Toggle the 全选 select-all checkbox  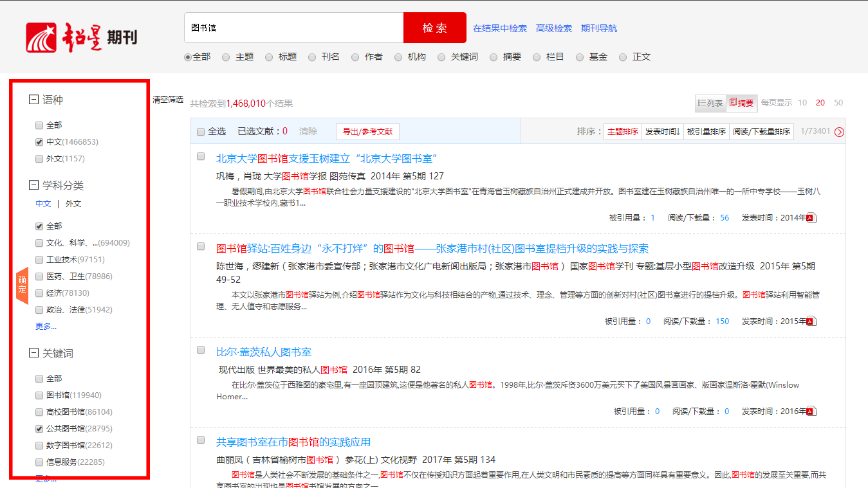click(200, 131)
